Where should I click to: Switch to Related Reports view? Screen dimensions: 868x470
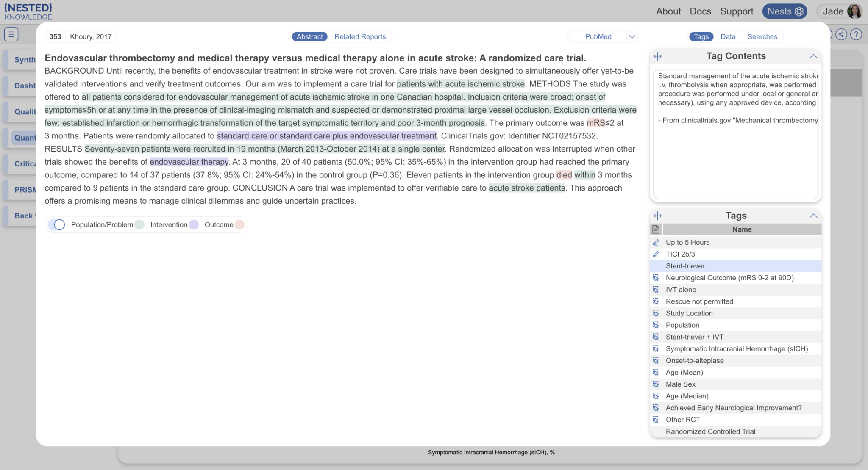click(360, 36)
